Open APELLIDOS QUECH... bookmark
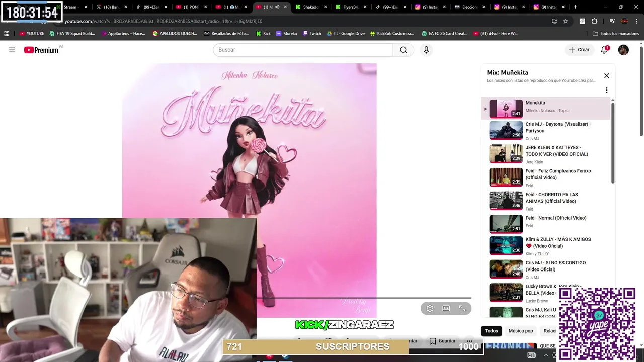The width and height of the screenshot is (644, 362). [x=175, y=33]
